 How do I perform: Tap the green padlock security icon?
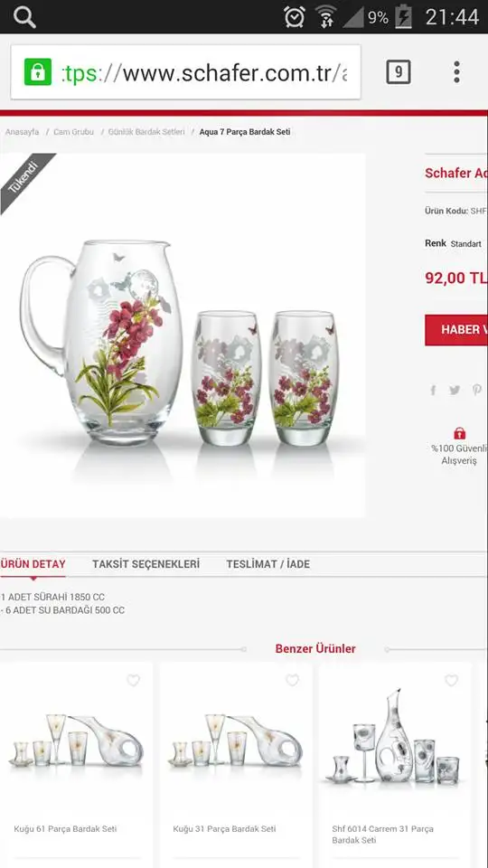pyautogui.click(x=38, y=72)
